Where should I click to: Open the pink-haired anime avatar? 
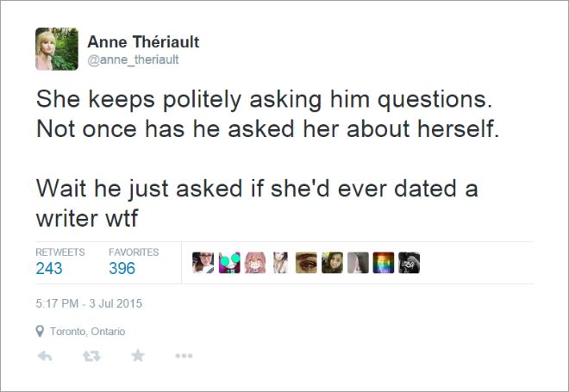click(255, 263)
